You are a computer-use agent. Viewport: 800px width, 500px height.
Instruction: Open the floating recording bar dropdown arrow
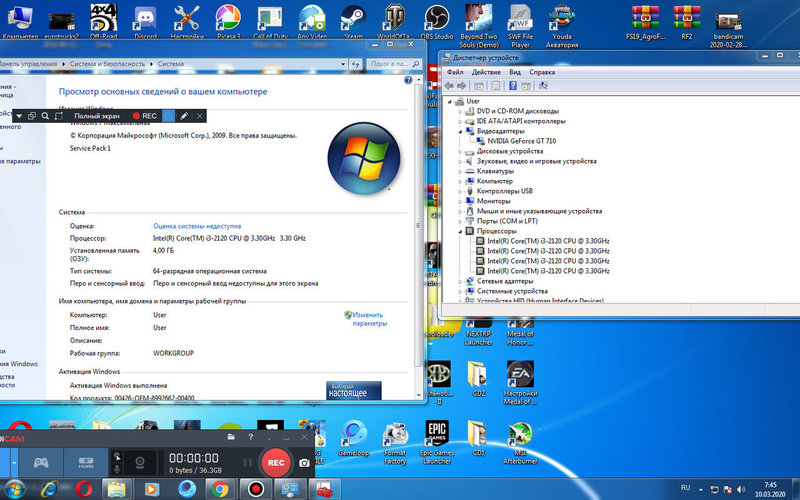tap(19, 116)
